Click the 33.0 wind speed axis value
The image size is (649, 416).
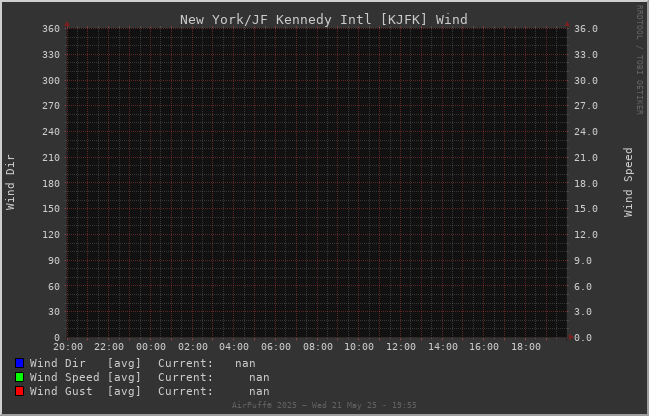586,55
